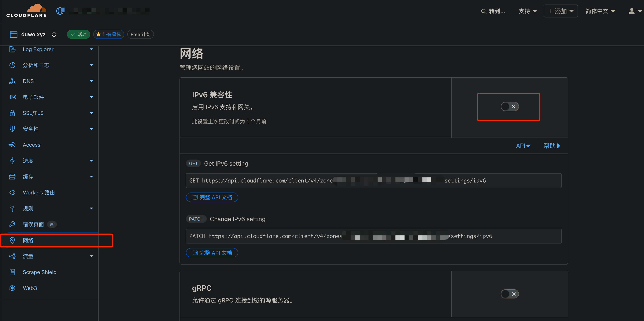Expand the 缓存 menu arrow

(x=91, y=177)
